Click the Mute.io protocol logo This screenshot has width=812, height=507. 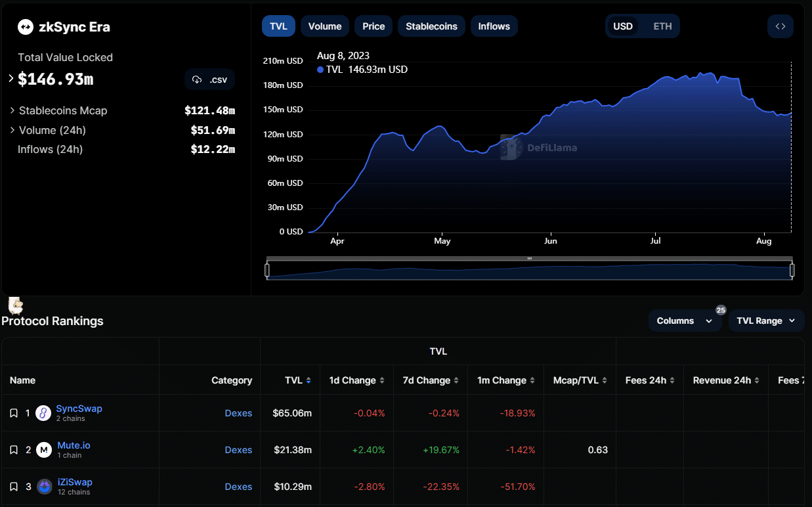pyautogui.click(x=43, y=450)
